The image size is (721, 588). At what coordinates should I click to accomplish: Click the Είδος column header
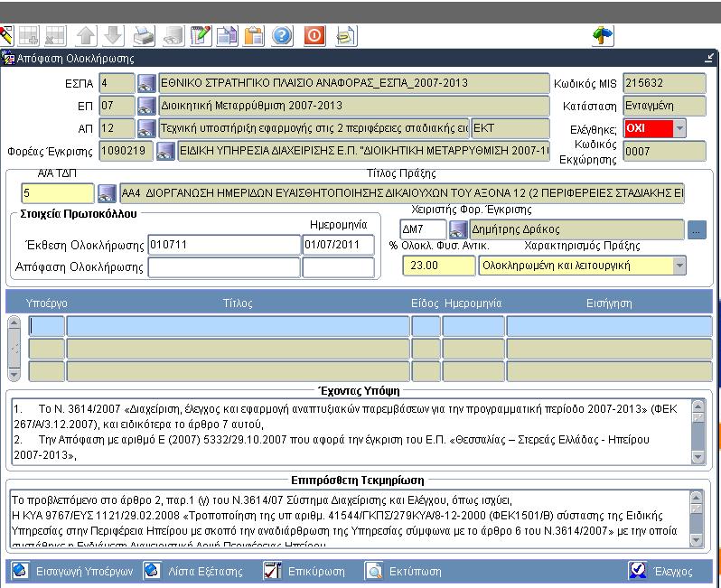425,303
